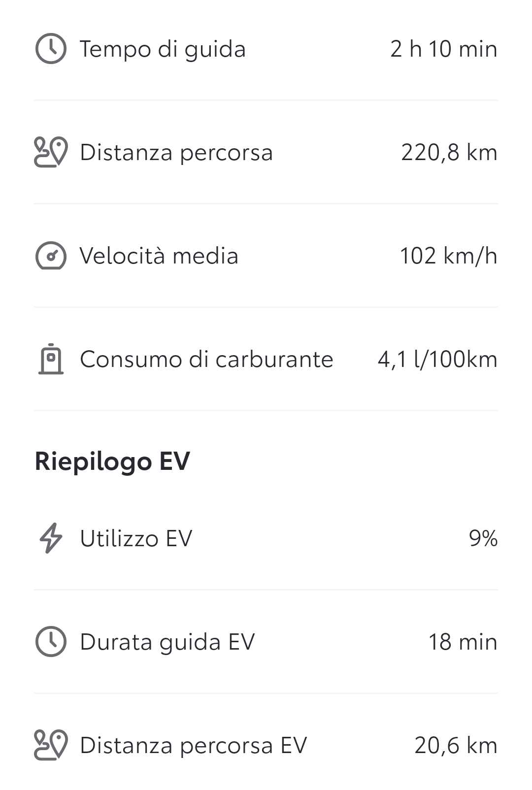The height and width of the screenshot is (790, 532).
Task: Tap the fuel pump icon for Consumo di carburante
Action: (51, 359)
